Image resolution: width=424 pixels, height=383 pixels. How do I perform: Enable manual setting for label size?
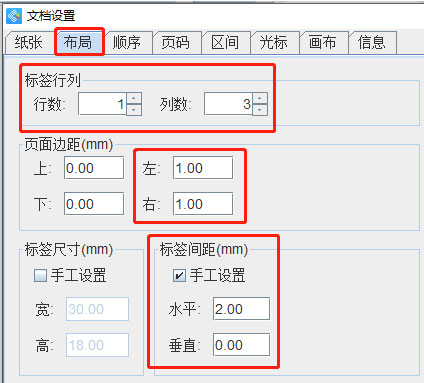click(x=40, y=275)
